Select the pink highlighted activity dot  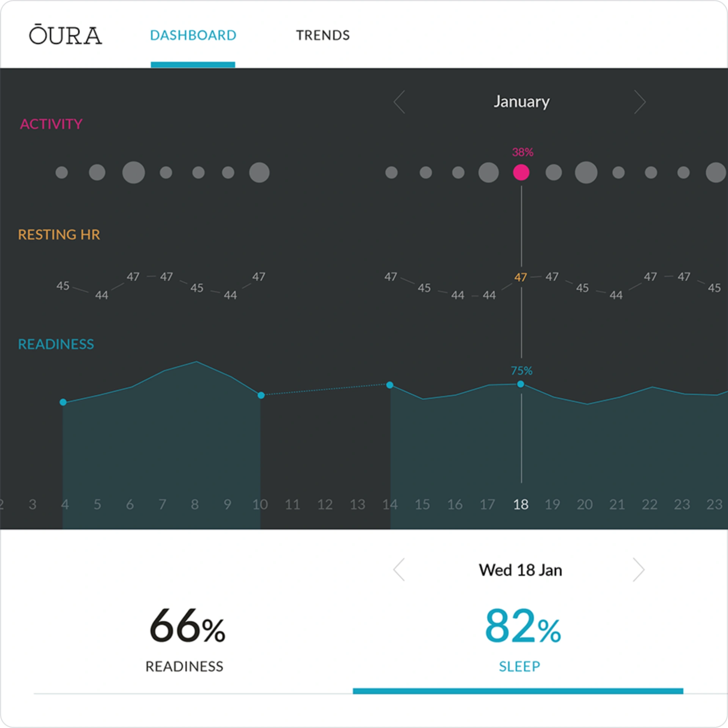click(x=521, y=173)
